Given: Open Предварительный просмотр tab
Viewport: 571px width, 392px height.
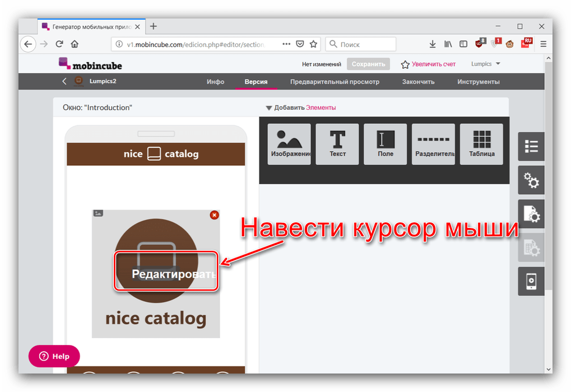Looking at the screenshot, I should [335, 82].
